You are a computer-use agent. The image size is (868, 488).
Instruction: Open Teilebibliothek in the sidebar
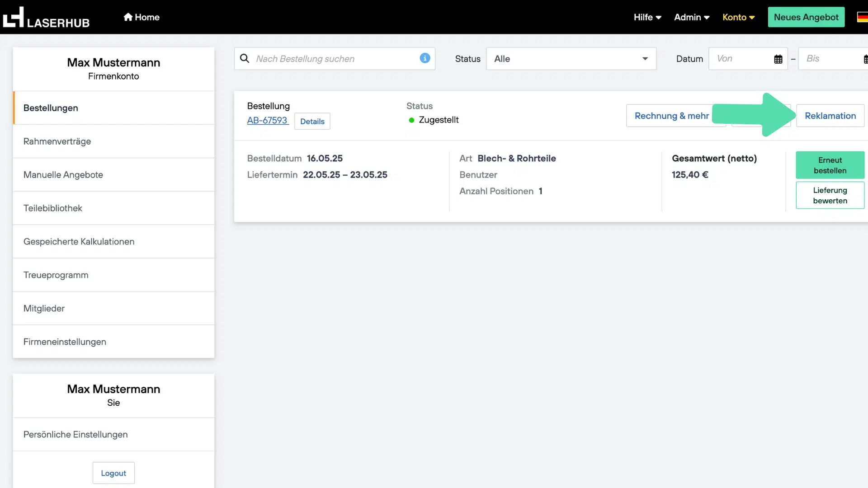click(113, 208)
